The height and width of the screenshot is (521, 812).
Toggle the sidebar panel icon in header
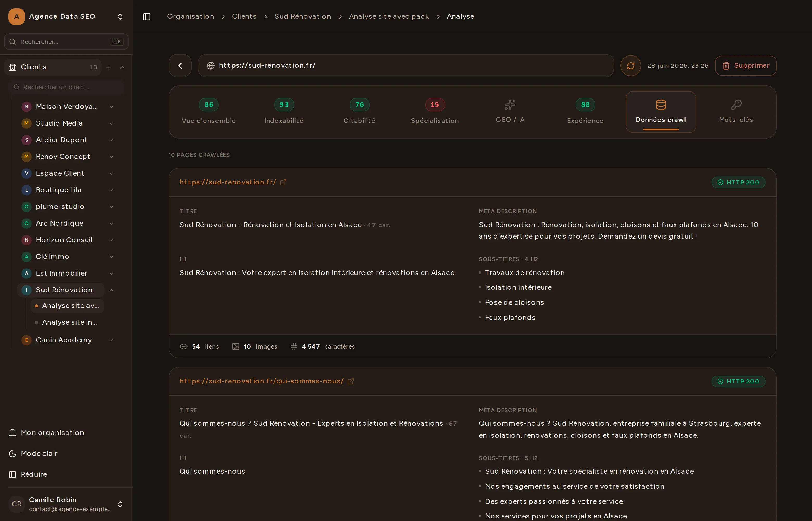click(x=147, y=17)
